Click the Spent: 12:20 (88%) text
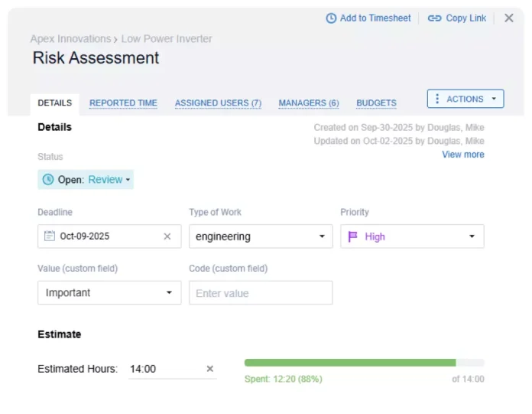This screenshot has width=532, height=414. (284, 379)
